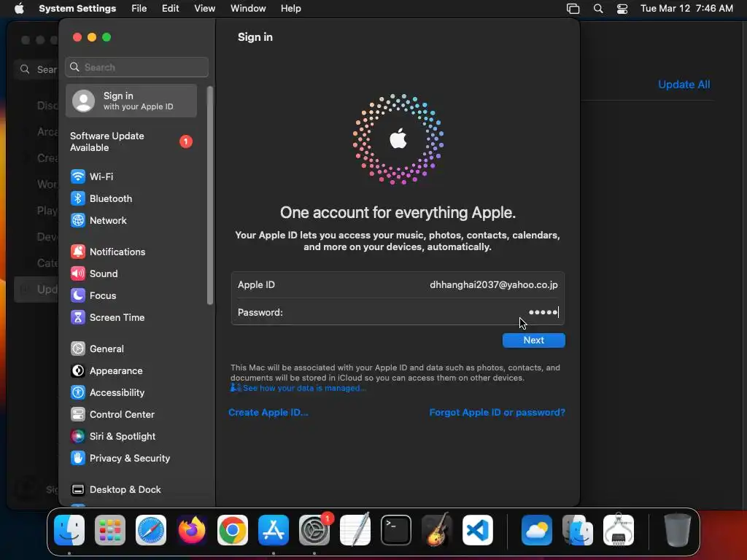Open See how your data is managed
The width and height of the screenshot is (747, 560).
point(304,388)
